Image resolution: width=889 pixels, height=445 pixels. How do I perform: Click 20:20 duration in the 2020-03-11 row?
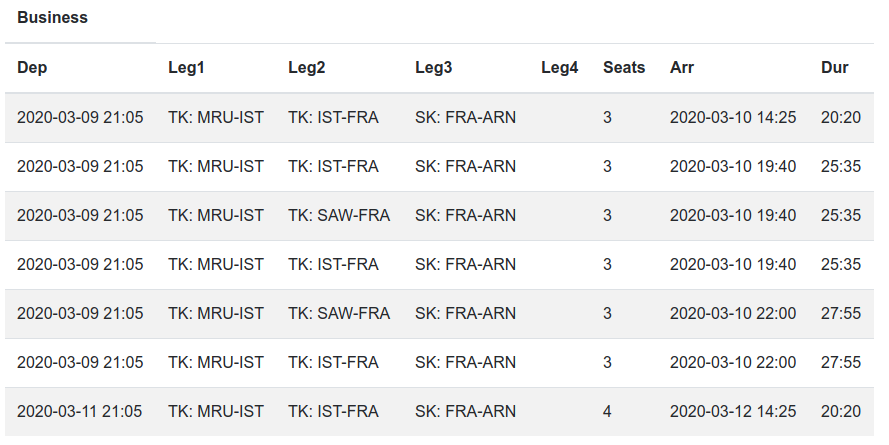coord(840,411)
